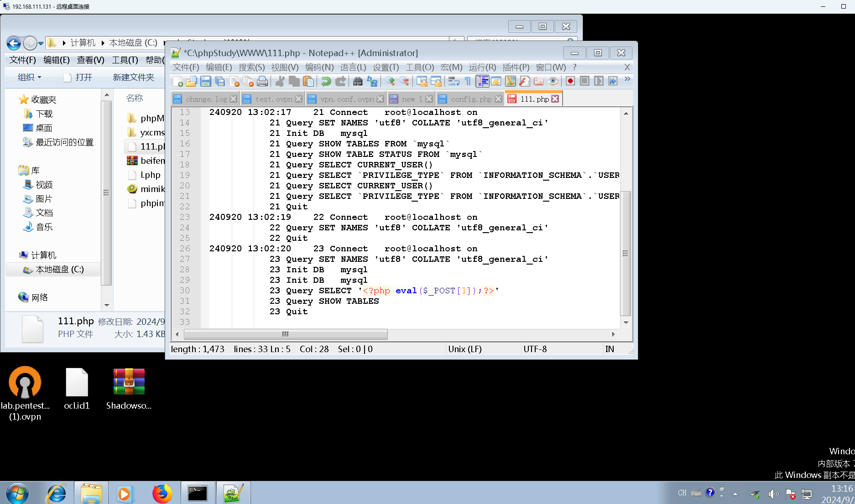Viewport: 855px width, 504px height.
Task: Toggle word wrap toolbar icon
Action: (x=454, y=81)
